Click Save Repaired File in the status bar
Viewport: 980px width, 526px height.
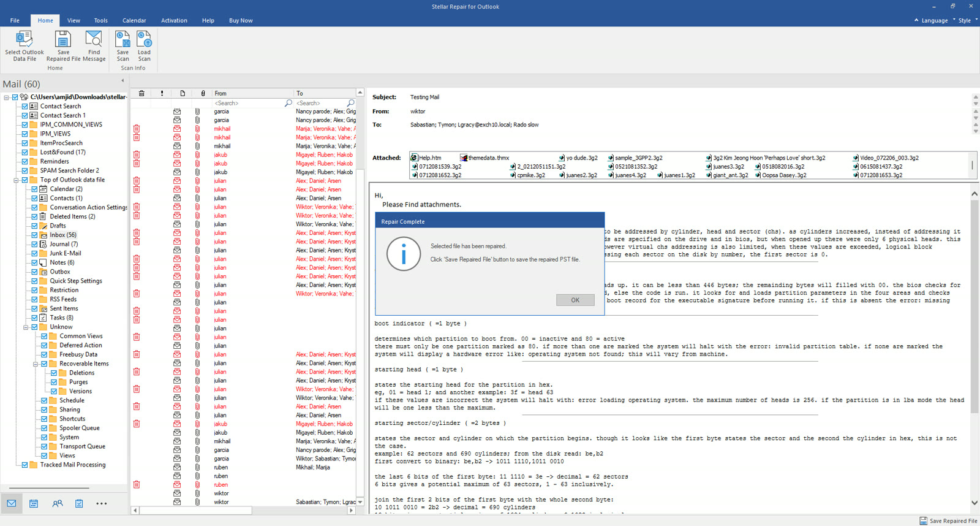[948, 520]
